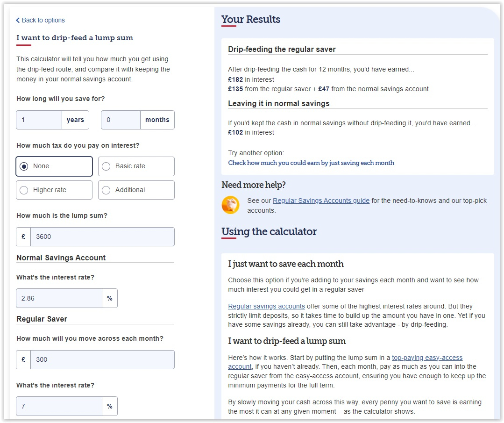Image resolution: width=504 pixels, height=423 pixels.
Task: Open 'Check how much you could earn' link
Action: (311, 163)
